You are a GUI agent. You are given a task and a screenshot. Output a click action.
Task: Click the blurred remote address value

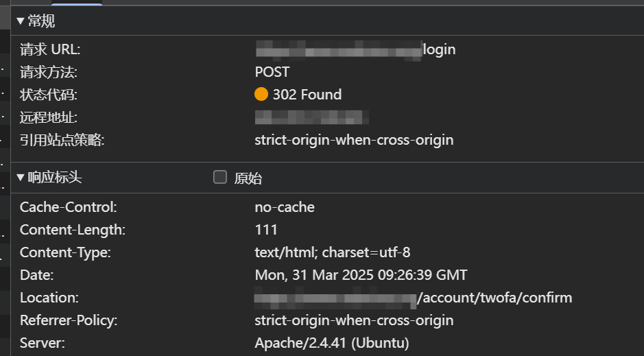(x=311, y=117)
